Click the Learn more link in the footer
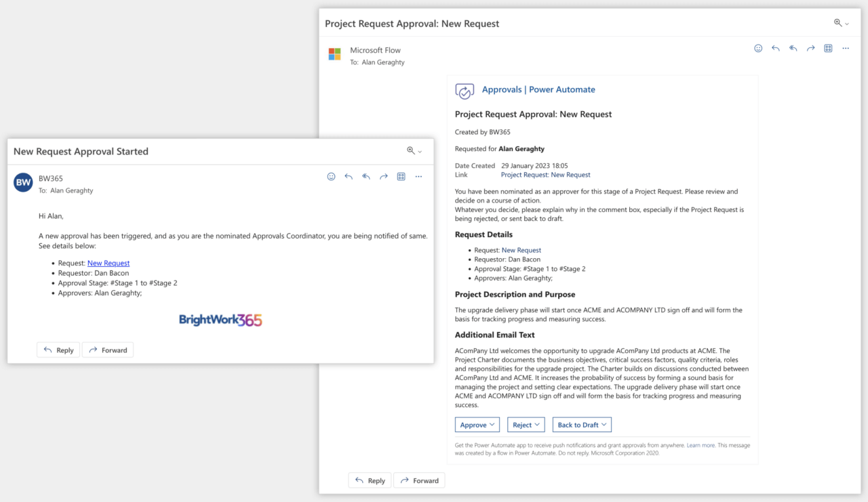This screenshot has width=868, height=502. coord(701,445)
